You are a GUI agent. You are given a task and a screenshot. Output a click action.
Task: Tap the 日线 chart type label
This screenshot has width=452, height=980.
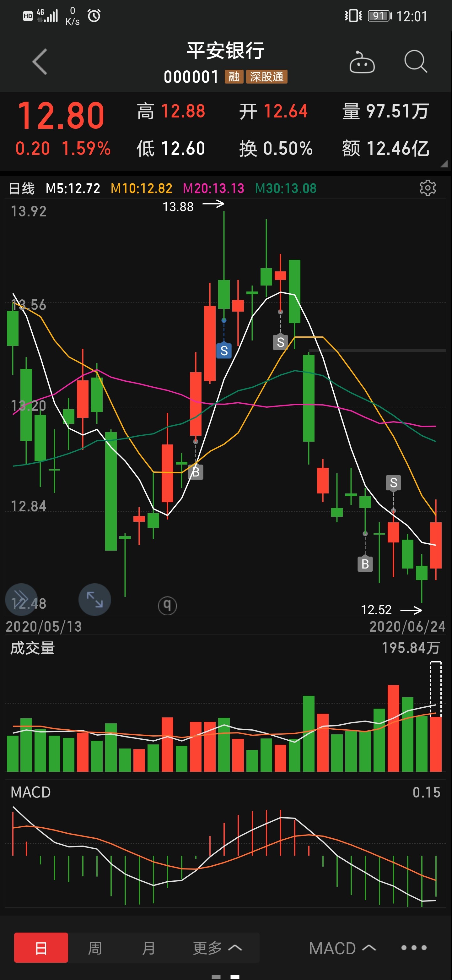pyautogui.click(x=22, y=188)
